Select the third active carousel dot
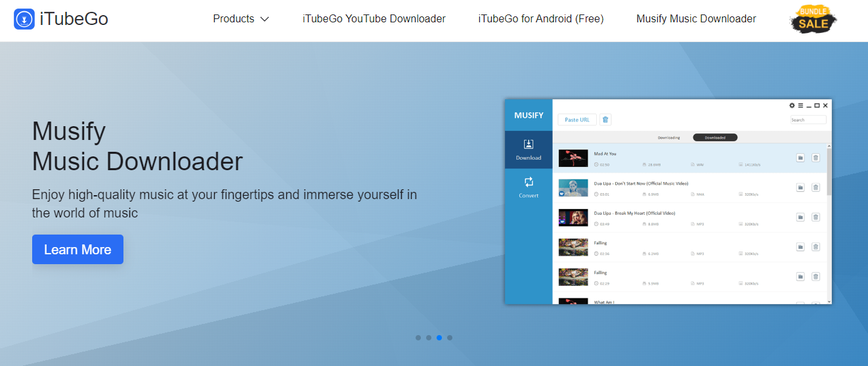868x366 pixels. point(439,338)
